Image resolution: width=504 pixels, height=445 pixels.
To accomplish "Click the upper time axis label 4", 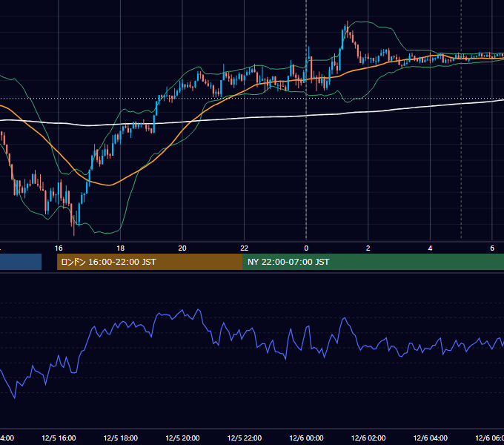I will [430, 248].
